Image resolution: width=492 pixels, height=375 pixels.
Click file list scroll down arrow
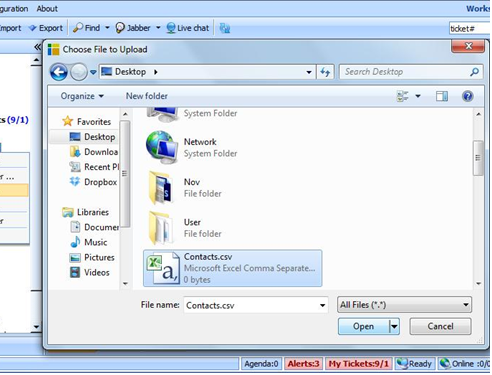478,284
